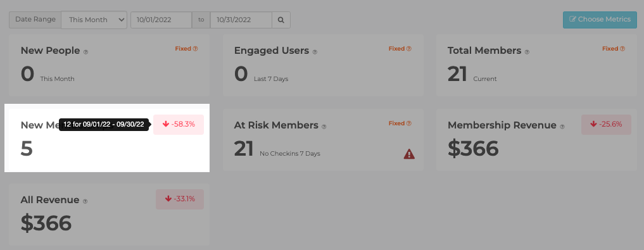Click the Date Range label button
Image resolution: width=644 pixels, height=250 pixels.
coord(35,20)
